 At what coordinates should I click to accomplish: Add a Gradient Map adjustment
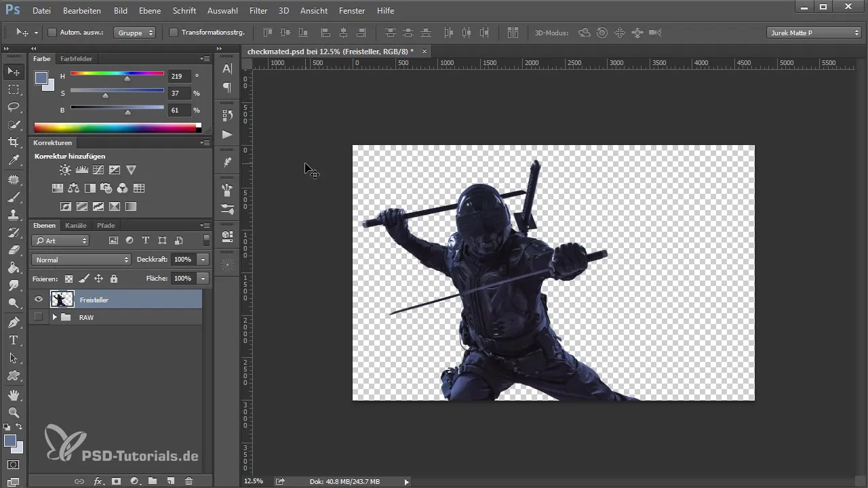pyautogui.click(x=131, y=206)
